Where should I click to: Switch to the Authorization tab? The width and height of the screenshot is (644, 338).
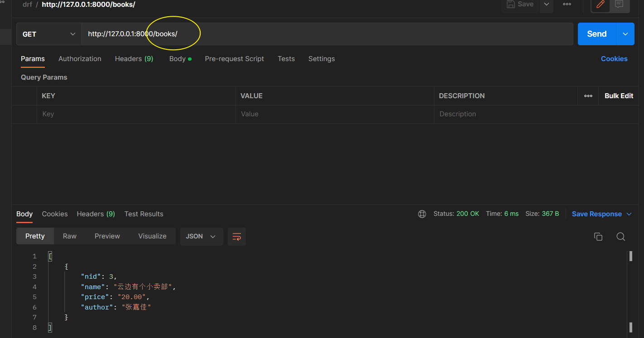tap(80, 59)
